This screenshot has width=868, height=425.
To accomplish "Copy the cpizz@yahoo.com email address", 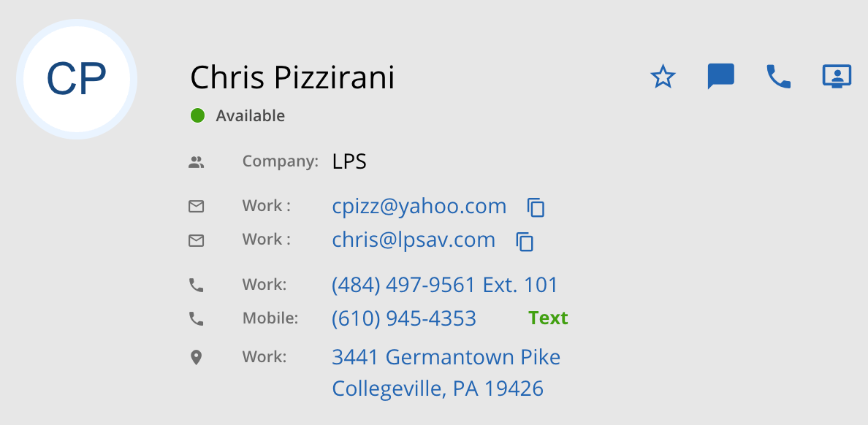I will [x=536, y=207].
